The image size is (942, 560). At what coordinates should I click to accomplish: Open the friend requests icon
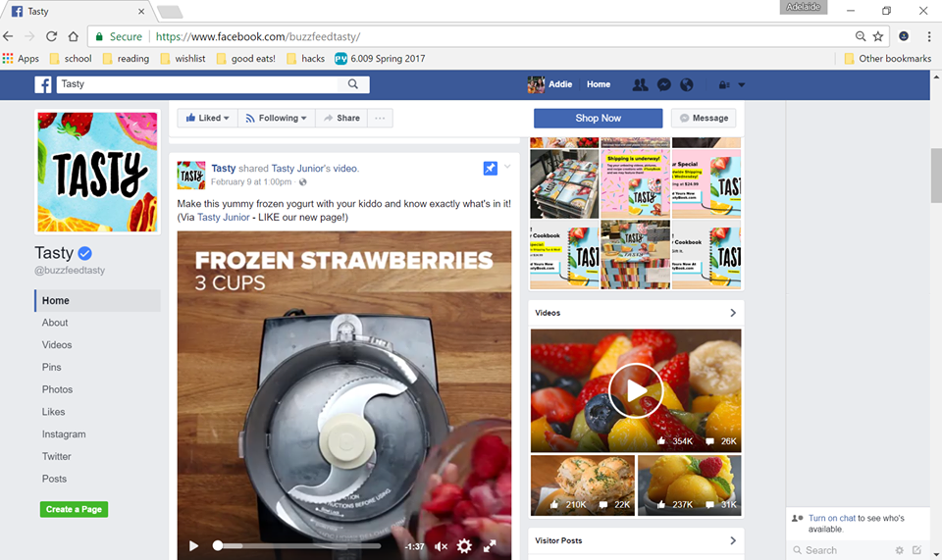point(641,84)
